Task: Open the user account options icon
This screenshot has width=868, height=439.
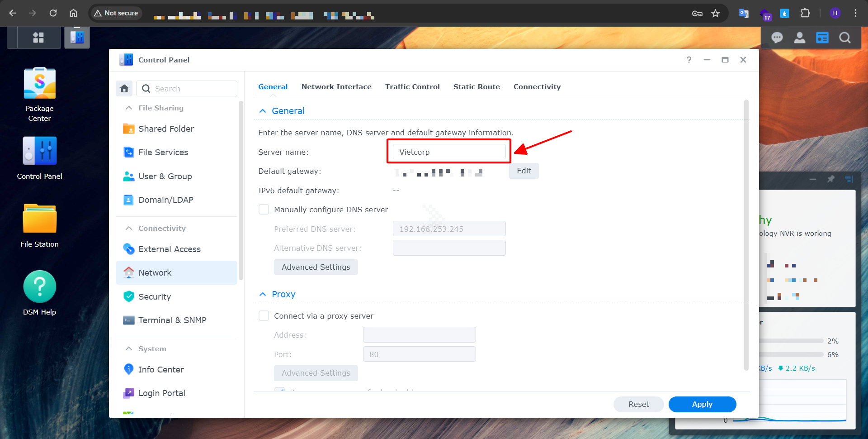Action: [x=799, y=38]
